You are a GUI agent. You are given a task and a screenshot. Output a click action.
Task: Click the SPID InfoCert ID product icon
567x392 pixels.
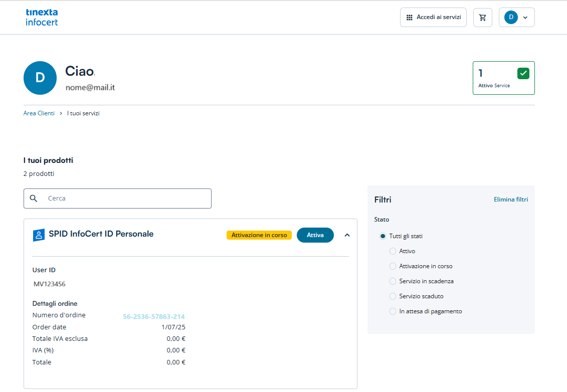39,235
